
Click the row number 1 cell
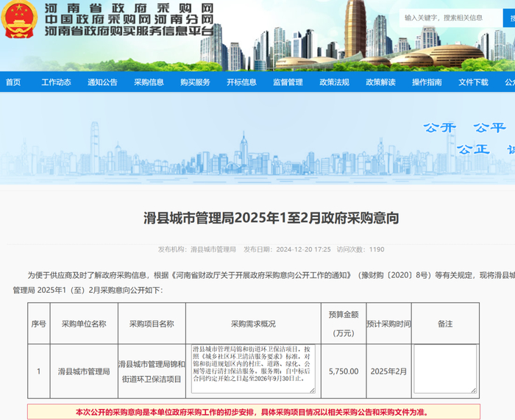(x=39, y=371)
